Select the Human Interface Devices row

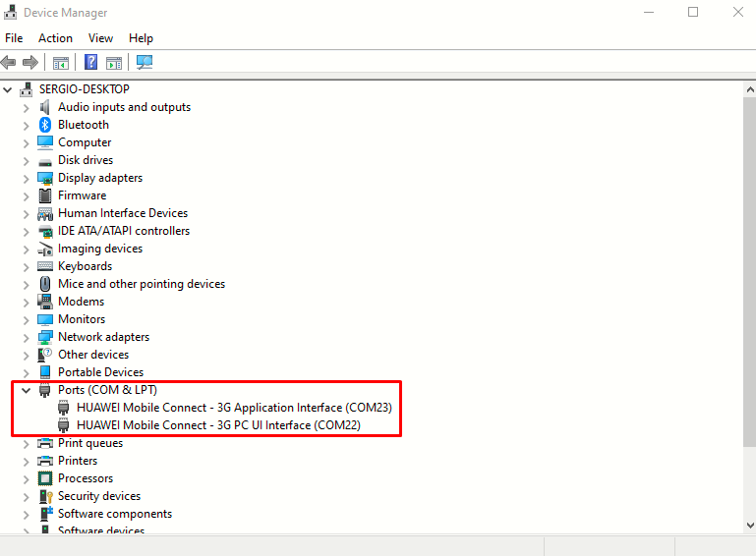click(x=123, y=213)
